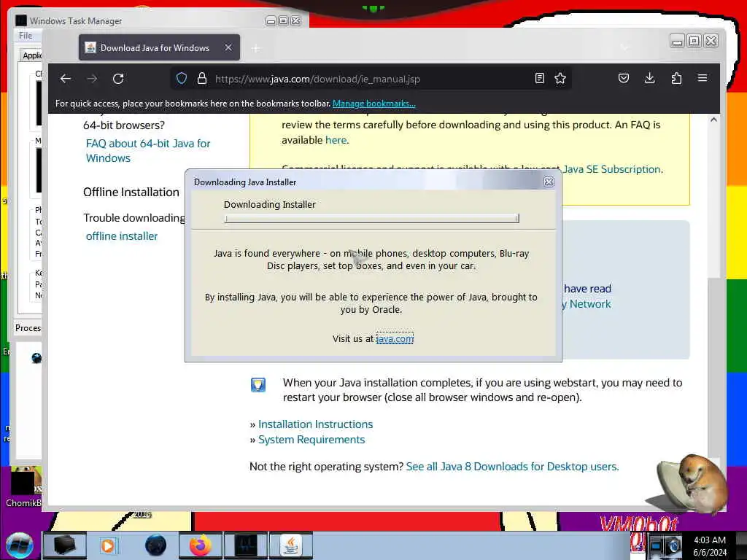The height and width of the screenshot is (560, 747).
Task: Open the Firefox hamburger menu
Action: tap(703, 77)
